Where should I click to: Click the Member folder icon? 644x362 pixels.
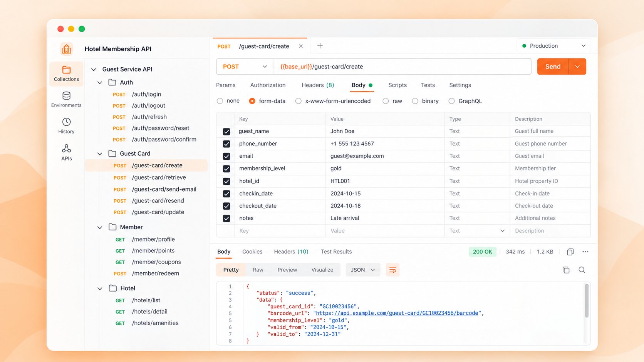click(112, 227)
